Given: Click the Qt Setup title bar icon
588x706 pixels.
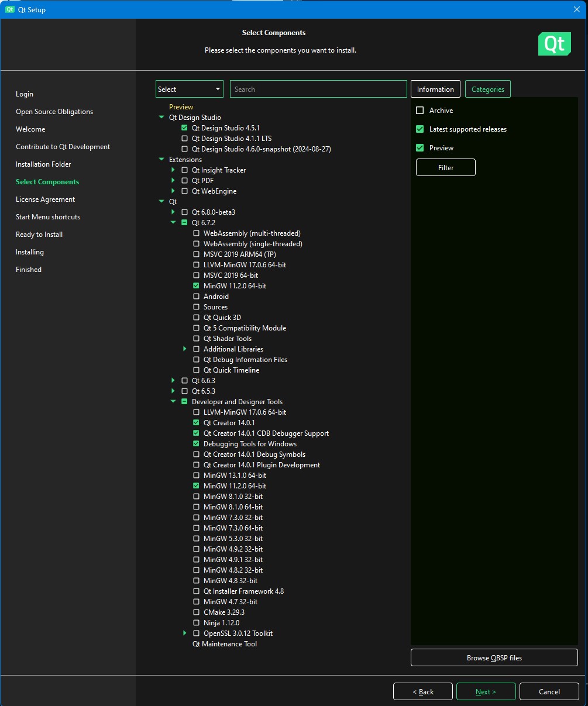Looking at the screenshot, I should click(9, 9).
